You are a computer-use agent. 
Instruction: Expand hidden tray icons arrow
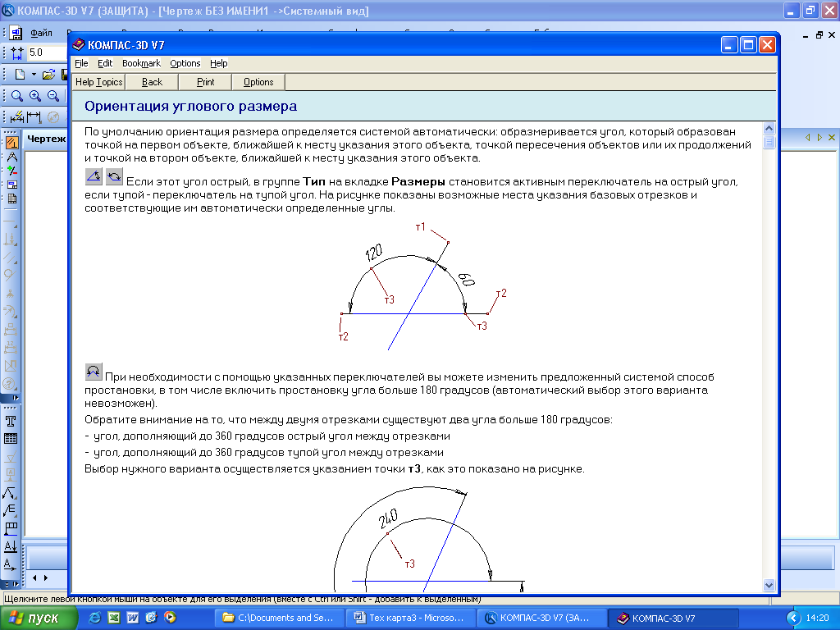[x=793, y=619]
